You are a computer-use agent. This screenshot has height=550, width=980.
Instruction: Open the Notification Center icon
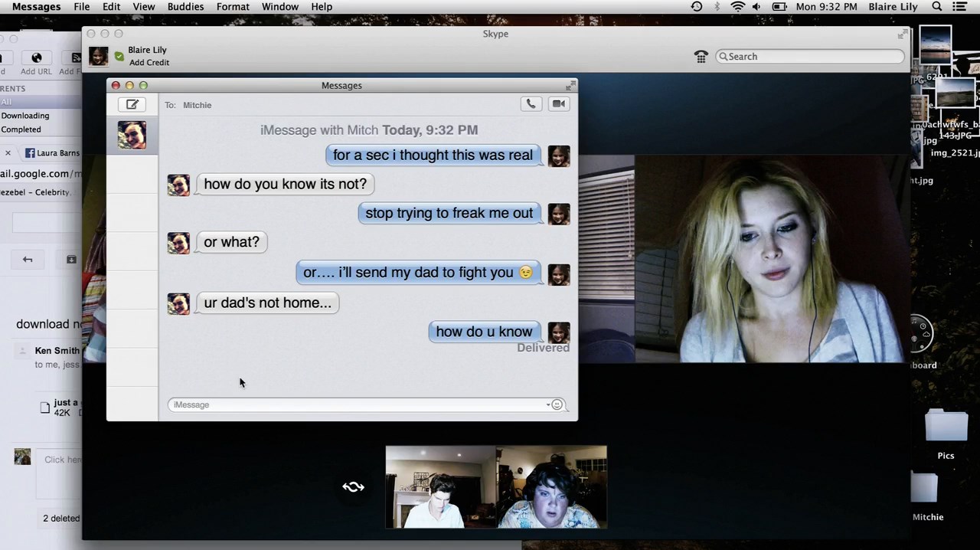[960, 7]
